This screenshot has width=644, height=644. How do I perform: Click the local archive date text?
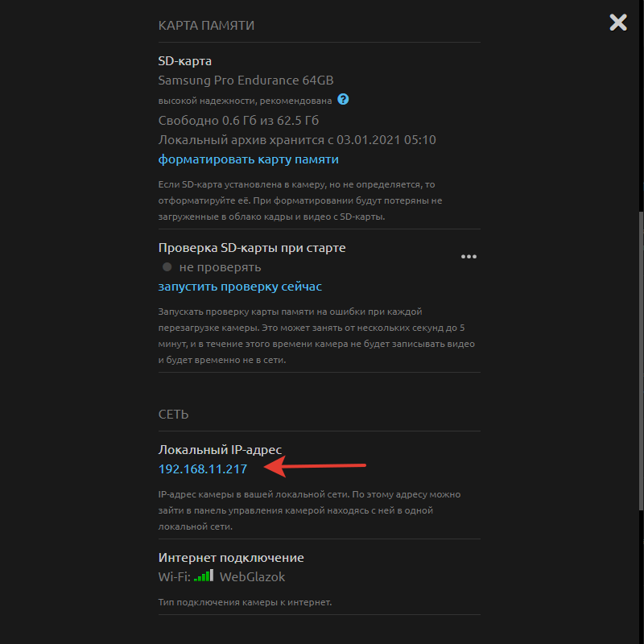coord(297,140)
